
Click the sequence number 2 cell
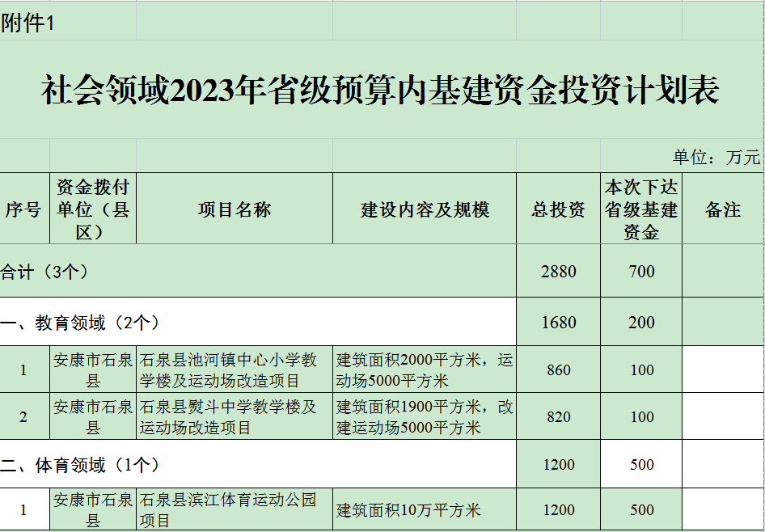click(24, 416)
